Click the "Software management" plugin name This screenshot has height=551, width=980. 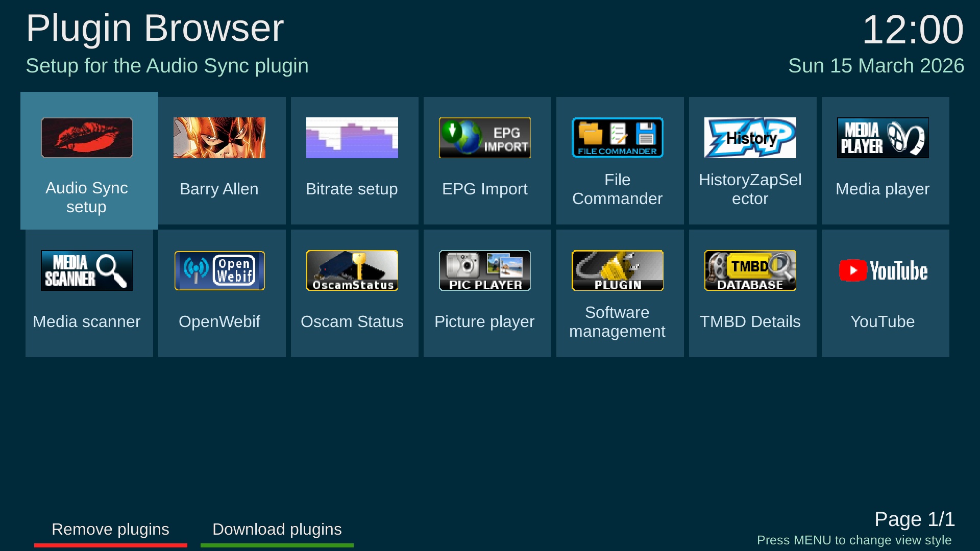click(x=618, y=321)
